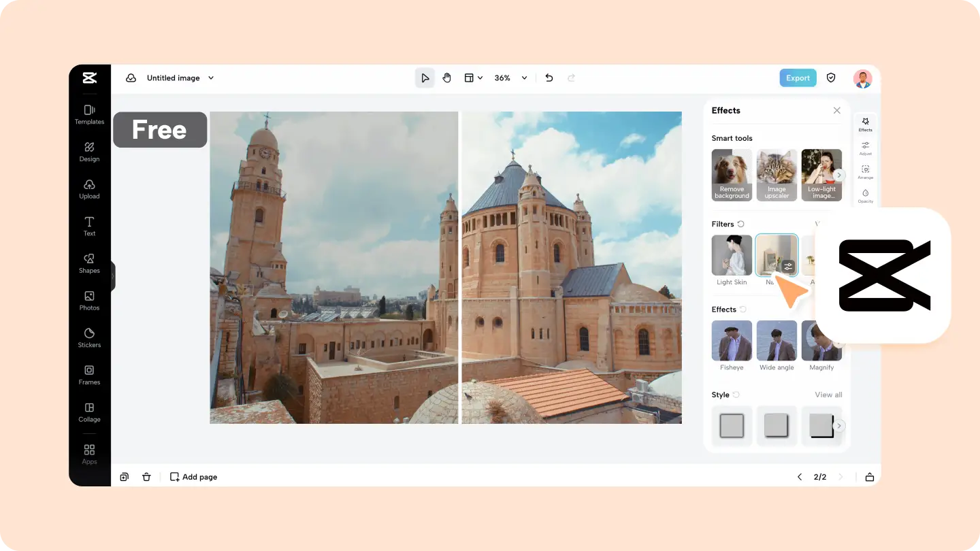Click the undo arrow in top toolbar
The image size is (980, 551).
pos(549,78)
